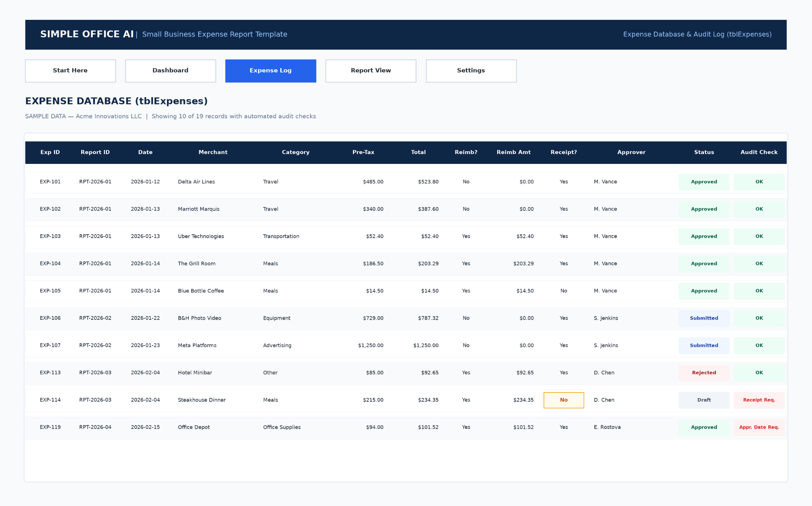Screen dimensions: 812x506
Task: Click the Hotel Minibar merchant cell
Action: pyautogui.click(x=195, y=373)
